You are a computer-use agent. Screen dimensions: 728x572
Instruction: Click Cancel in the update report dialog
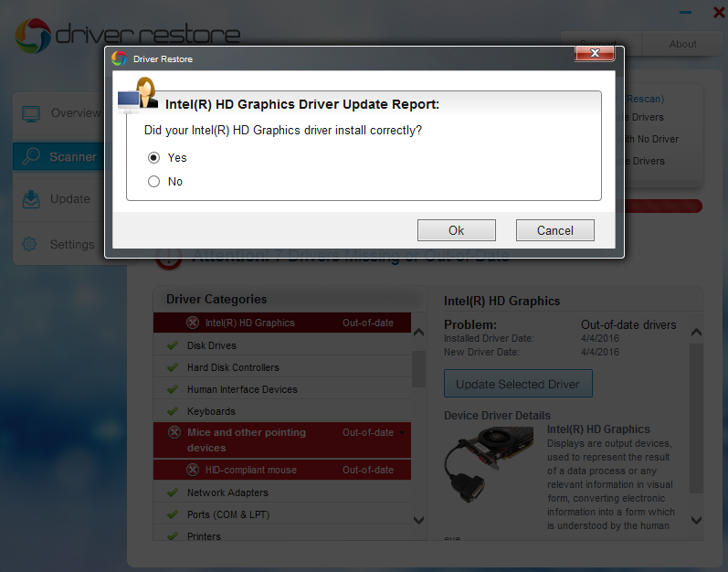554,230
